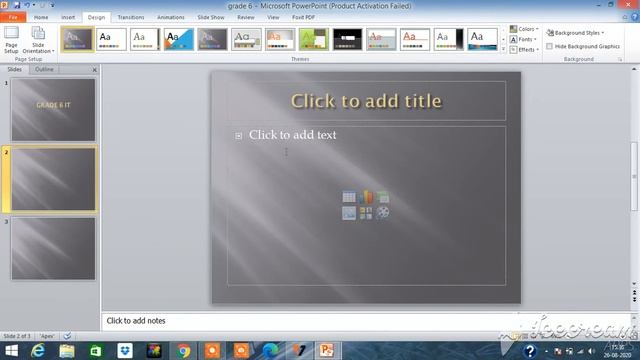
Task: Click the Clip Art placeholder icon
Action: (x=366, y=213)
